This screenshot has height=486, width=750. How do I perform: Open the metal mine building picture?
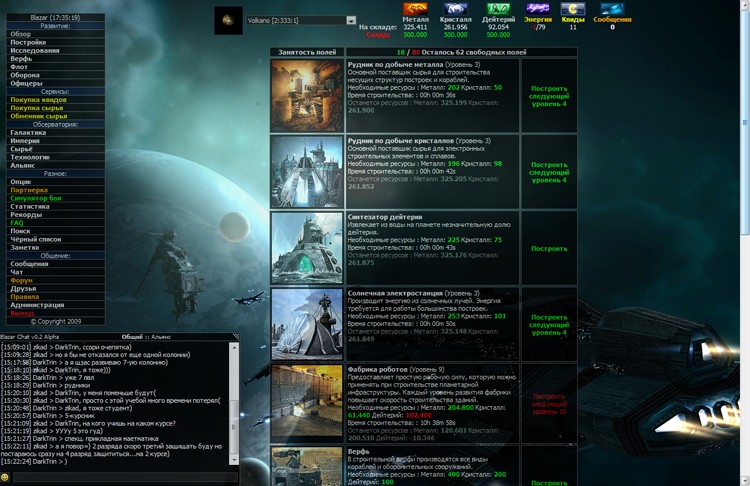click(x=306, y=95)
